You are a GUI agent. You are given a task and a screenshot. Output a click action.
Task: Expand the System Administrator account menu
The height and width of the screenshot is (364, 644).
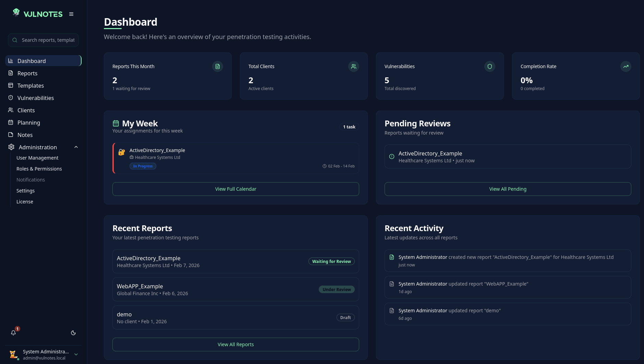pyautogui.click(x=76, y=354)
